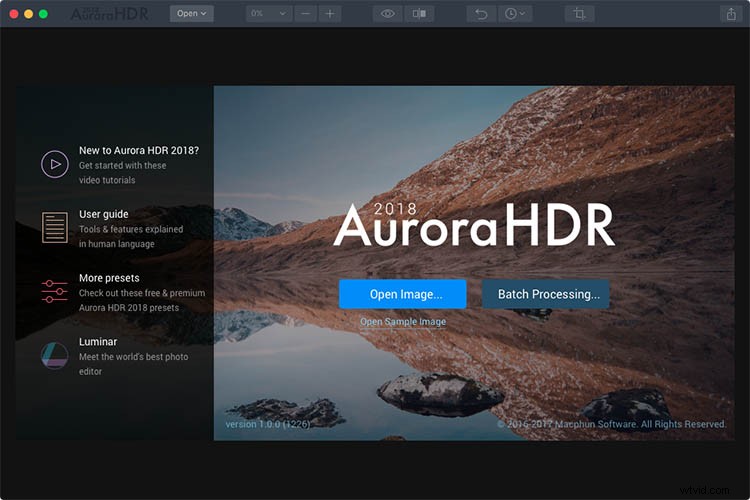Close the window with red button
750x500 pixels.
(x=14, y=14)
